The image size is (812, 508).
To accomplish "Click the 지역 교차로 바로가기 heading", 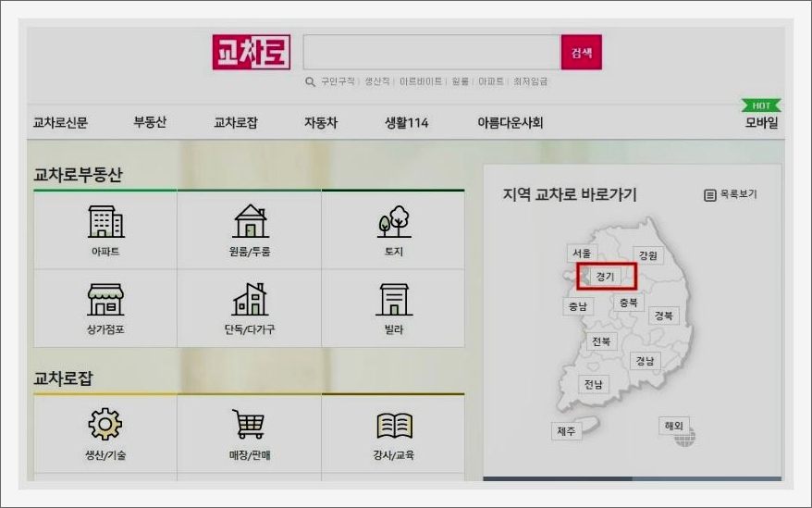I will pyautogui.click(x=570, y=195).
